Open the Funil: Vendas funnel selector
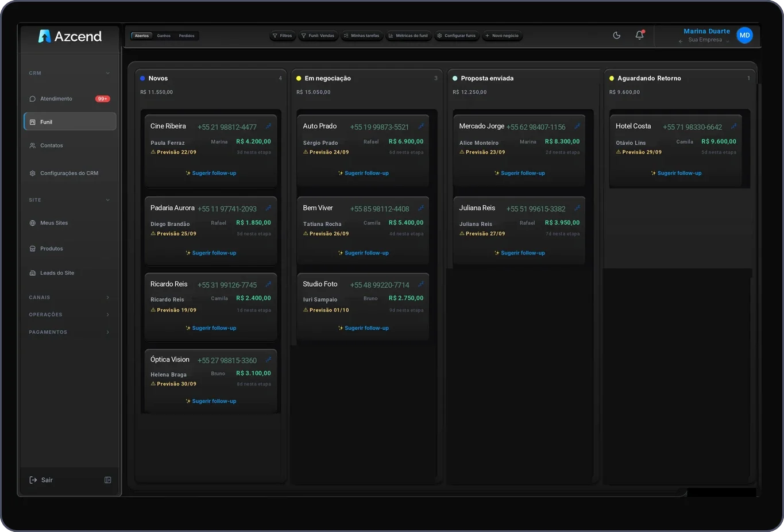The width and height of the screenshot is (784, 532). [x=318, y=36]
